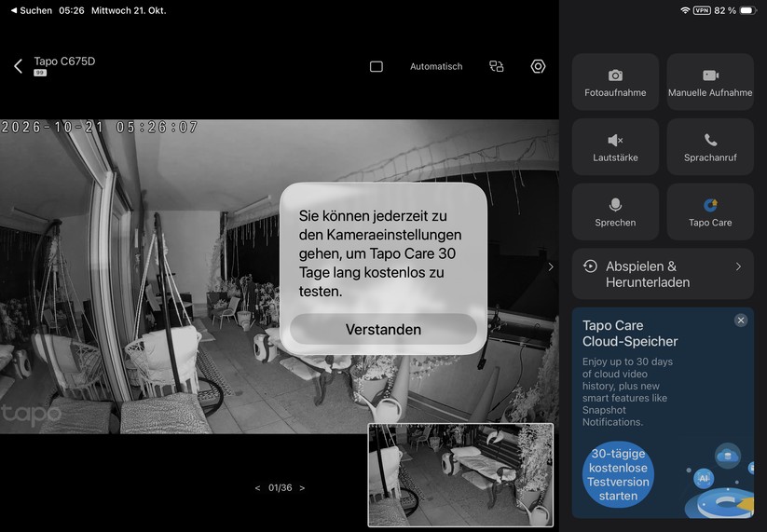Tap the 2026-10-21 05:26:07 timestamp overlay
Viewport: 767px width, 532px height.
coord(100,127)
